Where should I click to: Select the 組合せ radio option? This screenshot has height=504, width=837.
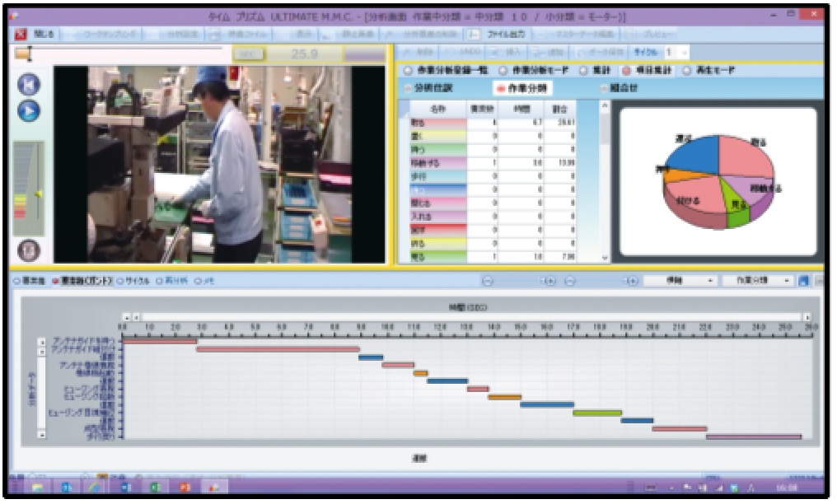pyautogui.click(x=604, y=89)
